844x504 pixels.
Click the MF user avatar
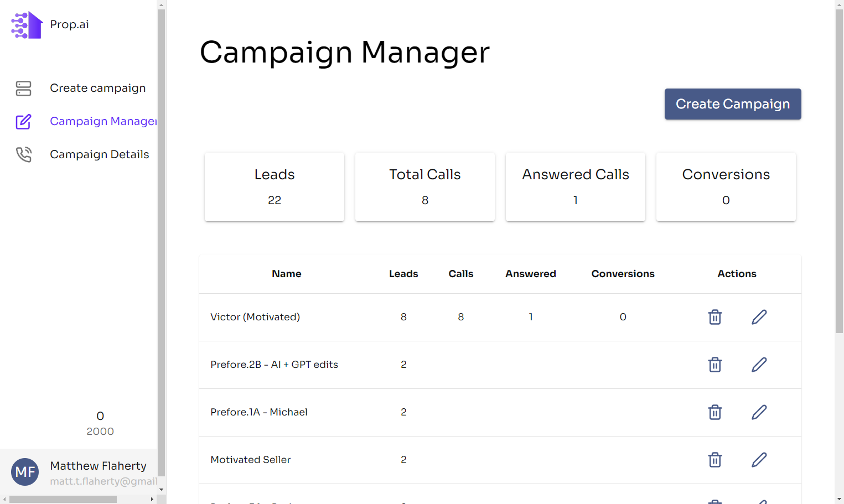tap(25, 472)
